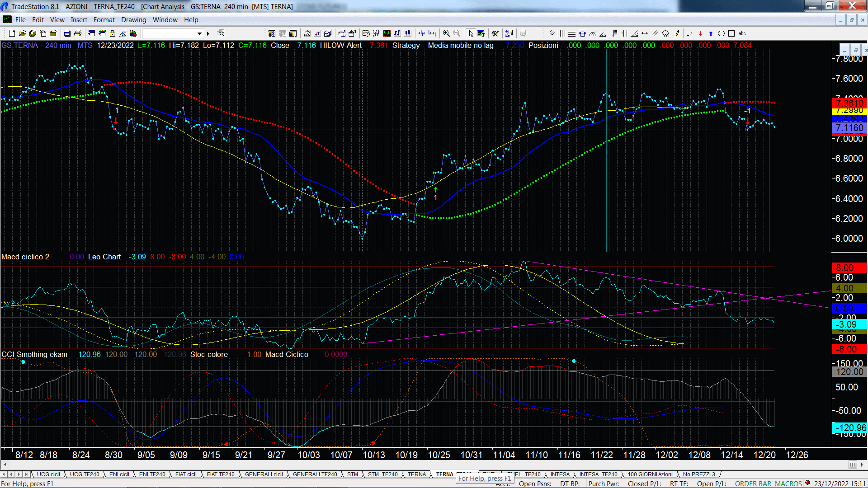
Task: Click MACROS in status bar
Action: pyautogui.click(x=788, y=484)
